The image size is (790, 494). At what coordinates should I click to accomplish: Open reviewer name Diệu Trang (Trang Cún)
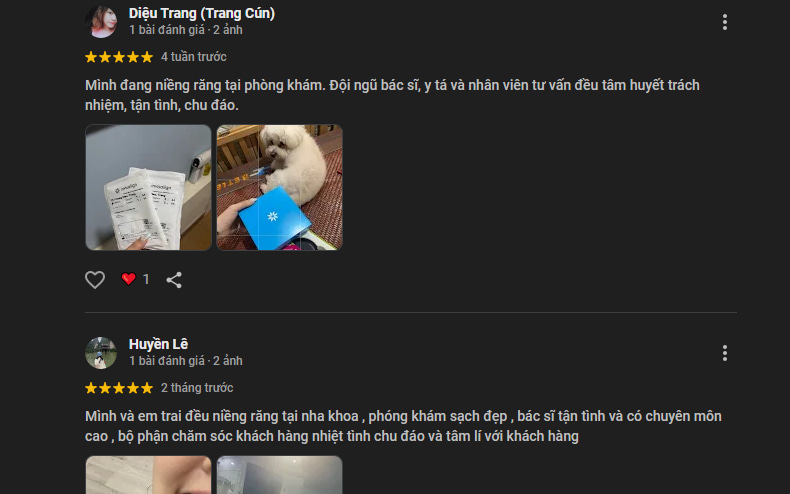pyautogui.click(x=202, y=14)
